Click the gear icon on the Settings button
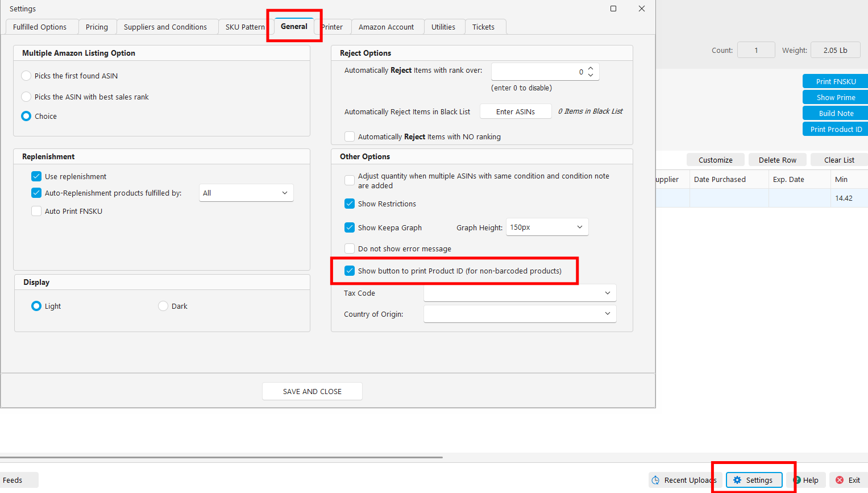 (737, 480)
